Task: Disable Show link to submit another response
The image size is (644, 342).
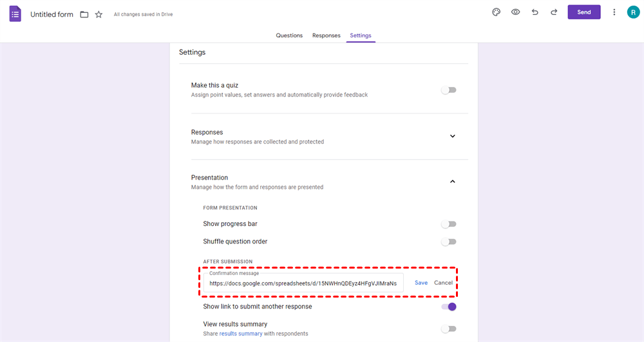Action: [449, 307]
